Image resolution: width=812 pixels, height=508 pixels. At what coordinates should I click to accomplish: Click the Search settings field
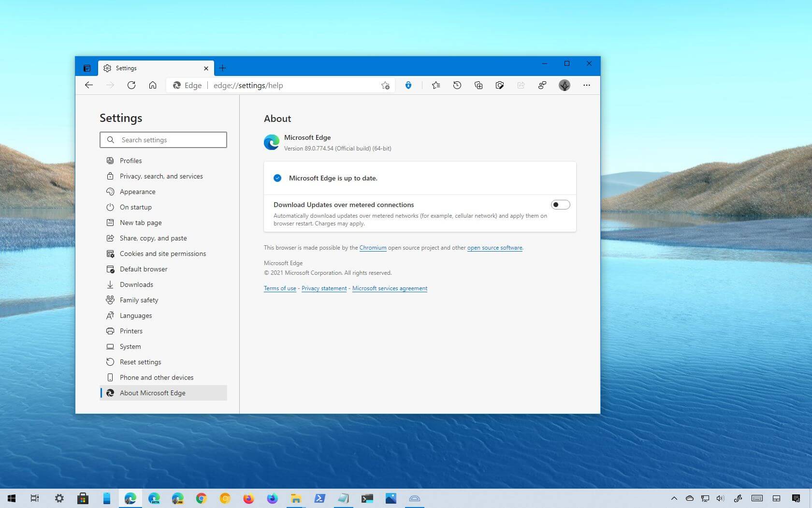pos(163,140)
